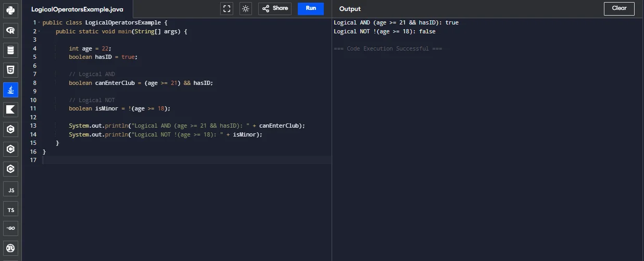Click the println line with canEnterClub
The height and width of the screenshot is (261, 644).
pyautogui.click(x=187, y=126)
